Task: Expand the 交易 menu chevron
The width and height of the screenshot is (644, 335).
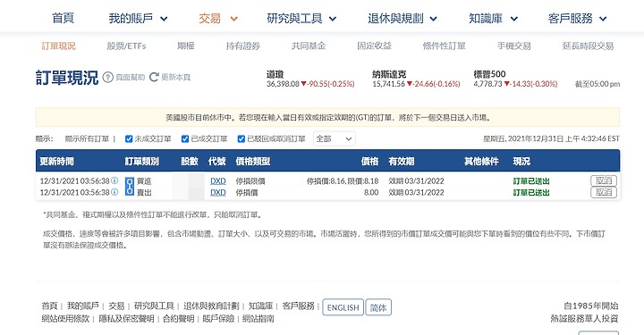Action: pyautogui.click(x=233, y=19)
